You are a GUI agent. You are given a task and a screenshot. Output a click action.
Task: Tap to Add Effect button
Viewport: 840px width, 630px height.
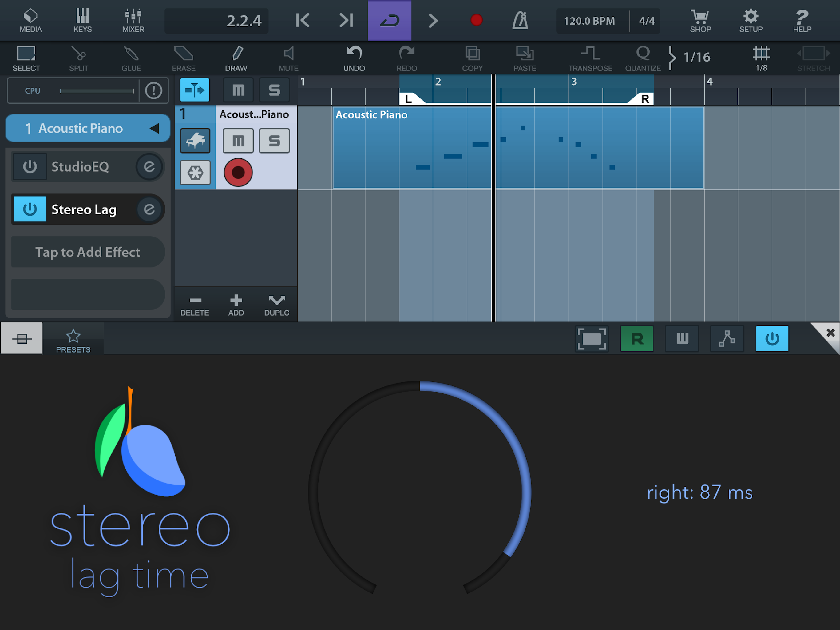point(88,252)
